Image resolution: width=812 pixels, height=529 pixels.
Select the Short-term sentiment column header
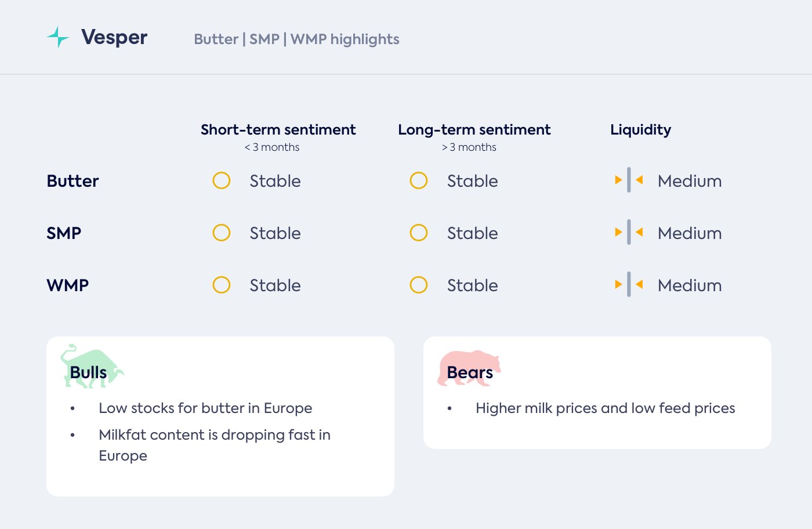click(x=278, y=130)
